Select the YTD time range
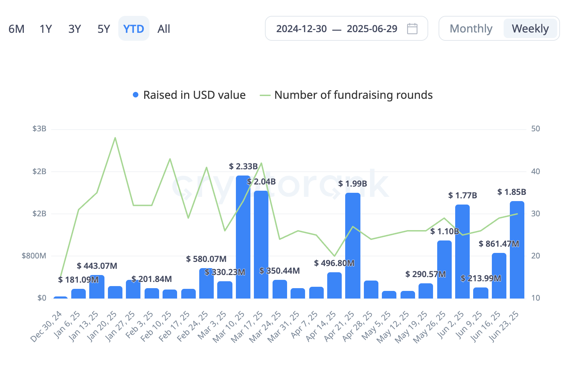 [x=134, y=29]
